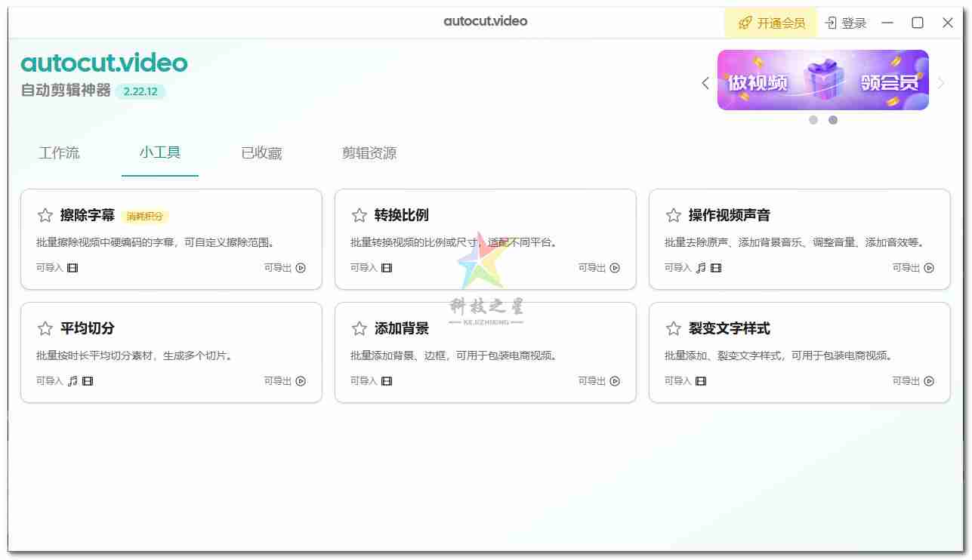Viewport: 972px width, 560px height.
Task: Select the 剪辑资源 tab
Action: click(369, 152)
